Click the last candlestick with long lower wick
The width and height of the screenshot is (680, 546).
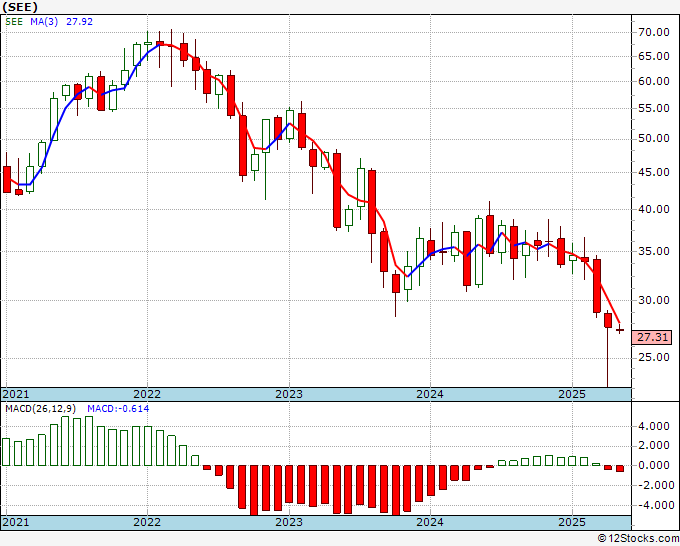coord(608,320)
